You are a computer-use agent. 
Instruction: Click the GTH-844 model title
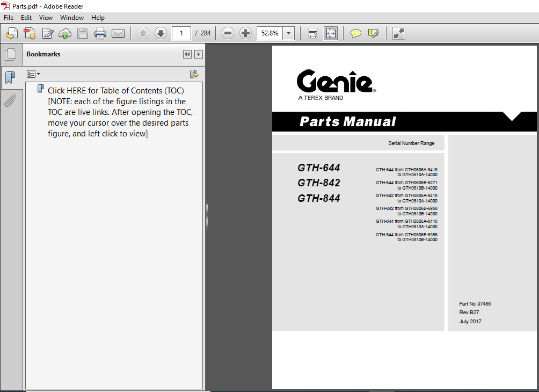point(319,198)
